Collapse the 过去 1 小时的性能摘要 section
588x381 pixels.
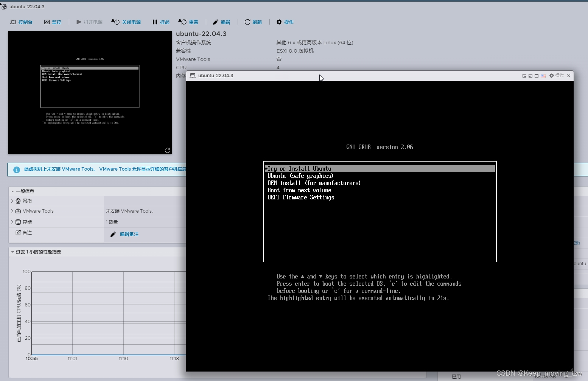pyautogui.click(x=12, y=252)
